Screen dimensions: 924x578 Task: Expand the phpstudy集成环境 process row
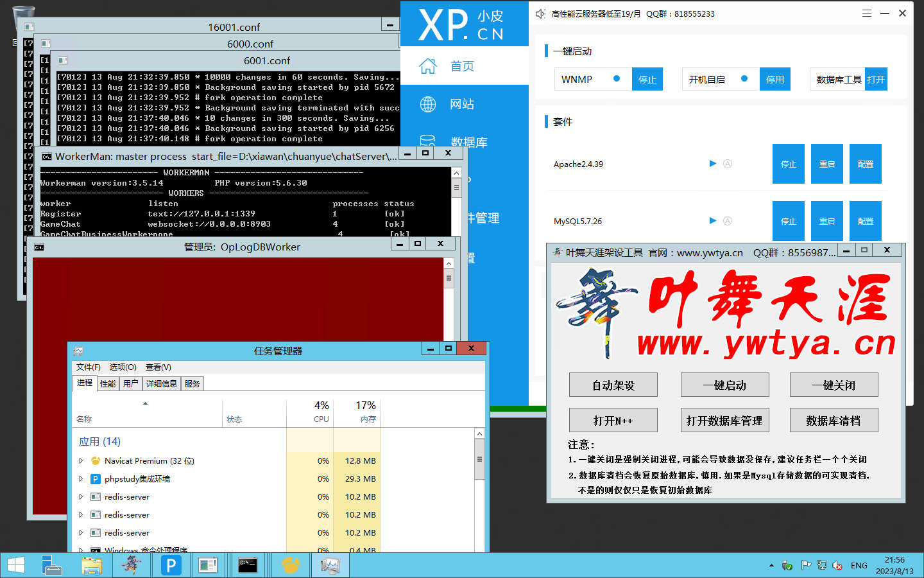[81, 478]
